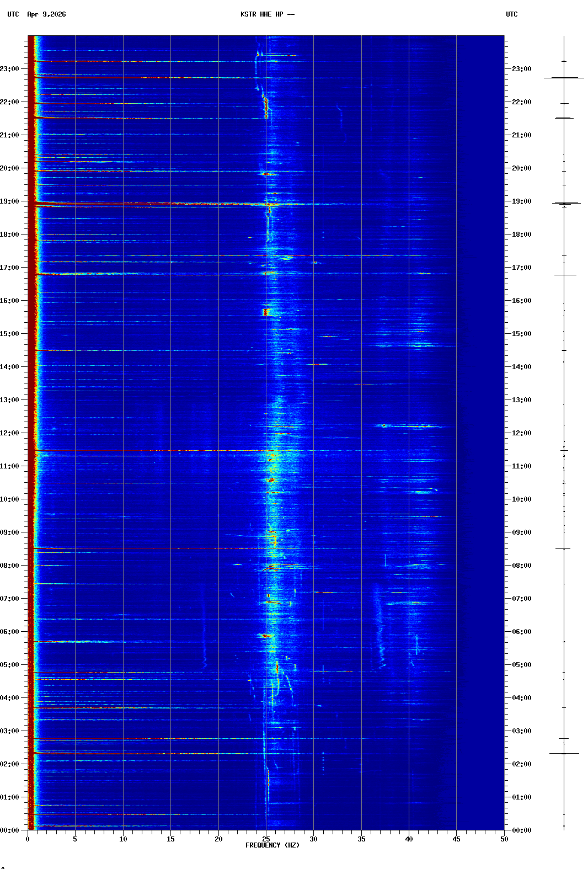Click the 08:00 label on the right axis
This screenshot has height=874, width=588.
521,566
